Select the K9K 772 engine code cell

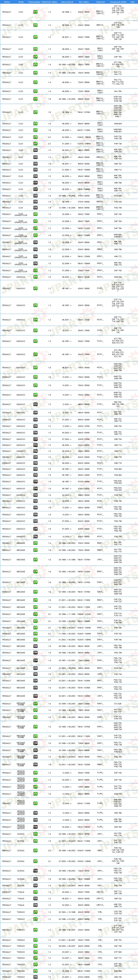point(118,256)
